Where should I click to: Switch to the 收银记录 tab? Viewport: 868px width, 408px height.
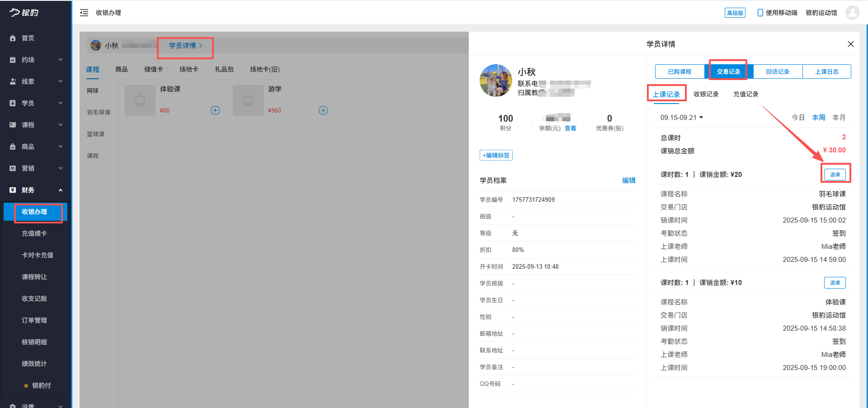pos(706,94)
